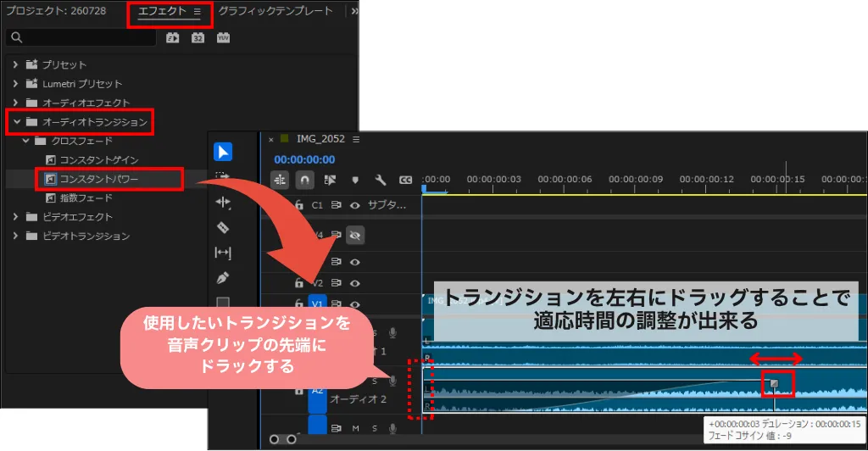Screen dimensions: 868x451
Task: Click right handle of timeline zoom scrollbar
Action: (292, 439)
